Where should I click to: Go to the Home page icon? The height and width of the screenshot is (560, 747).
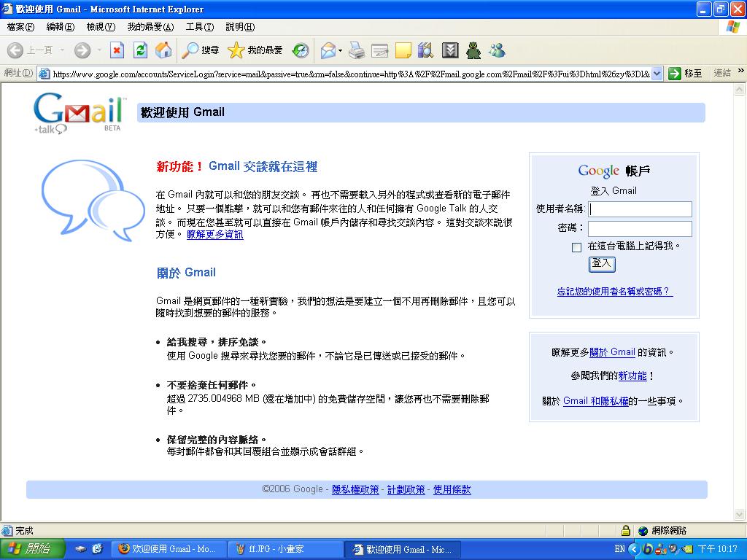pos(164,50)
